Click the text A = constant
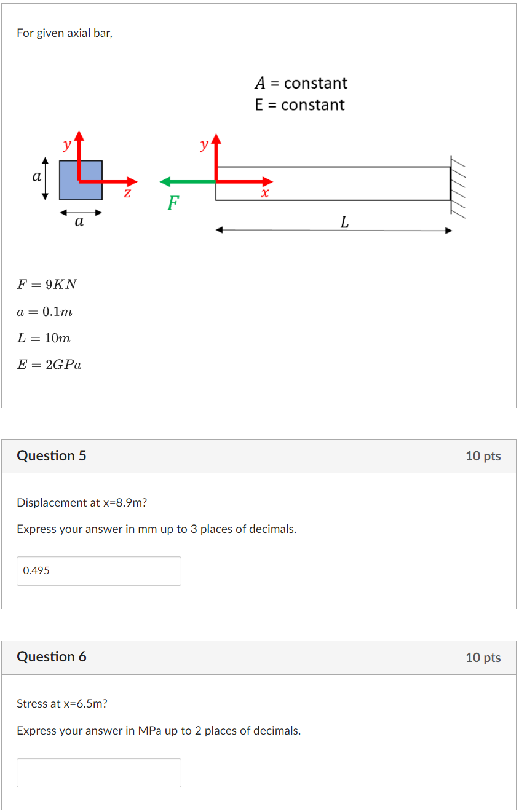519x812 pixels. tap(301, 82)
